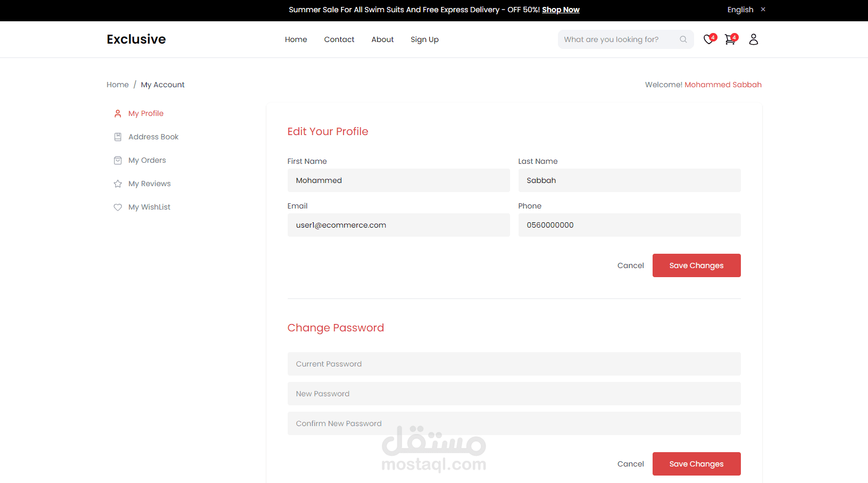Go to Home in the navigation bar
The image size is (868, 483).
click(x=296, y=39)
